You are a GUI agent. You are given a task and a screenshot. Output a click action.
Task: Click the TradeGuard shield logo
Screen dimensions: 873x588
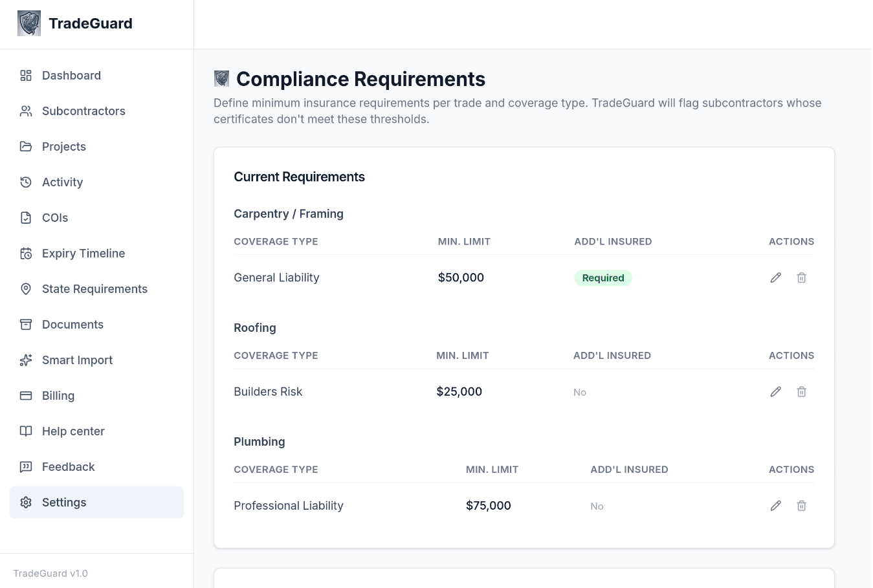(x=29, y=23)
